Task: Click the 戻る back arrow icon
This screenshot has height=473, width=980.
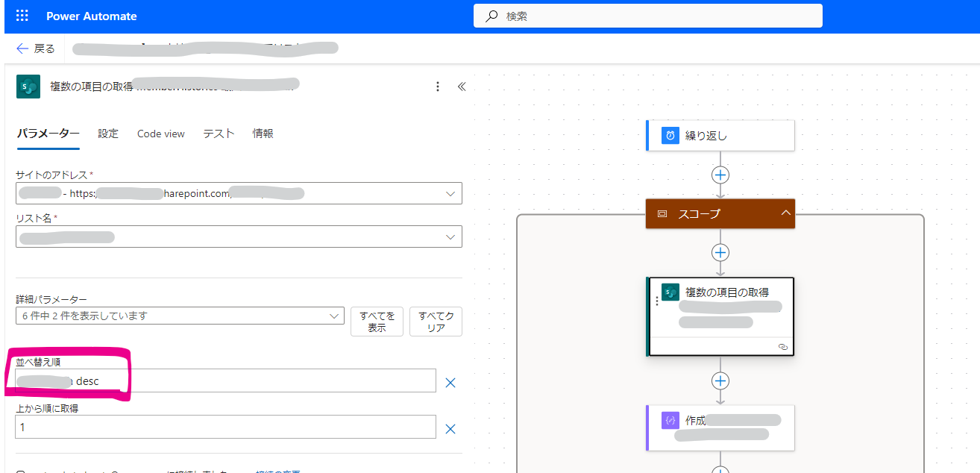Action: pyautogui.click(x=22, y=48)
